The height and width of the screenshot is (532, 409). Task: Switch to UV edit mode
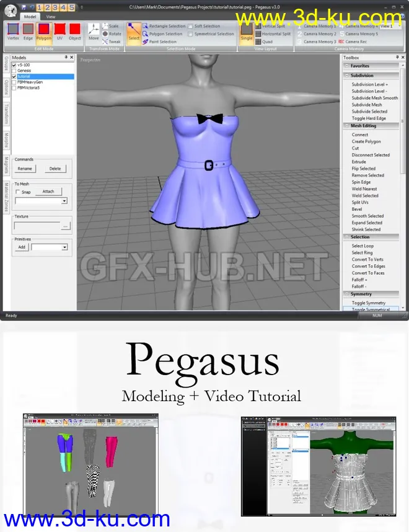click(x=59, y=32)
